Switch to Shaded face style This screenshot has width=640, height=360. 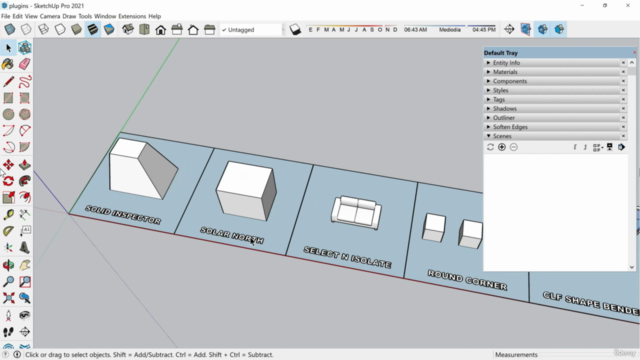coord(76,29)
